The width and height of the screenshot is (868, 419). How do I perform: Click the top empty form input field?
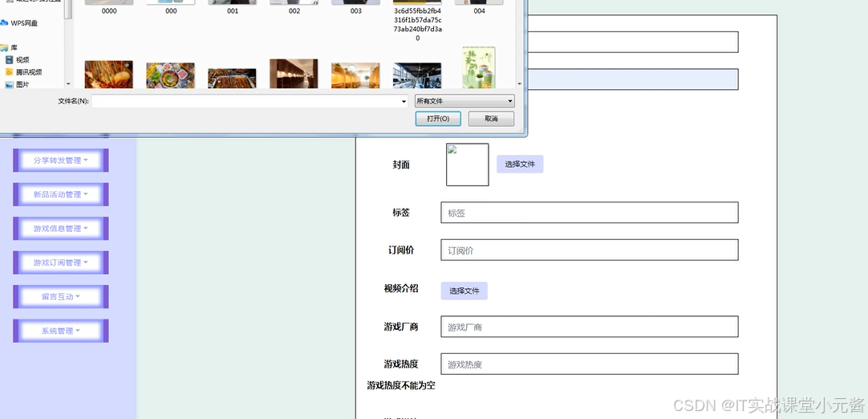pos(633,42)
